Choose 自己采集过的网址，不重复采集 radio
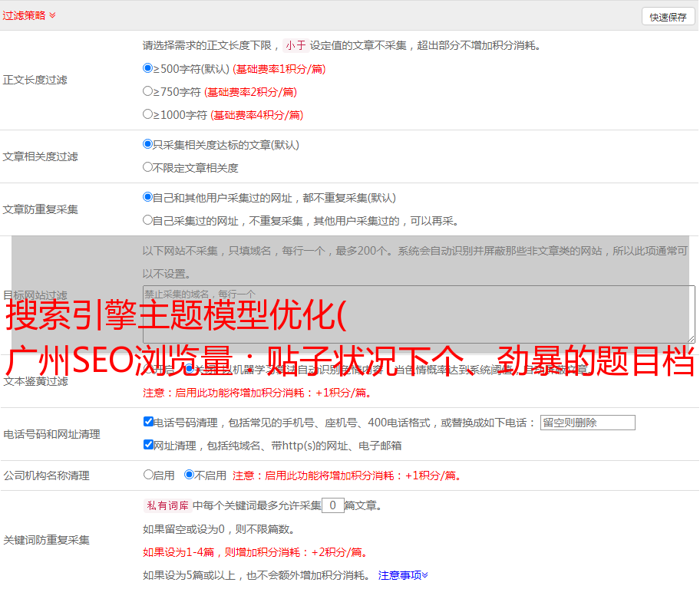 [147, 219]
